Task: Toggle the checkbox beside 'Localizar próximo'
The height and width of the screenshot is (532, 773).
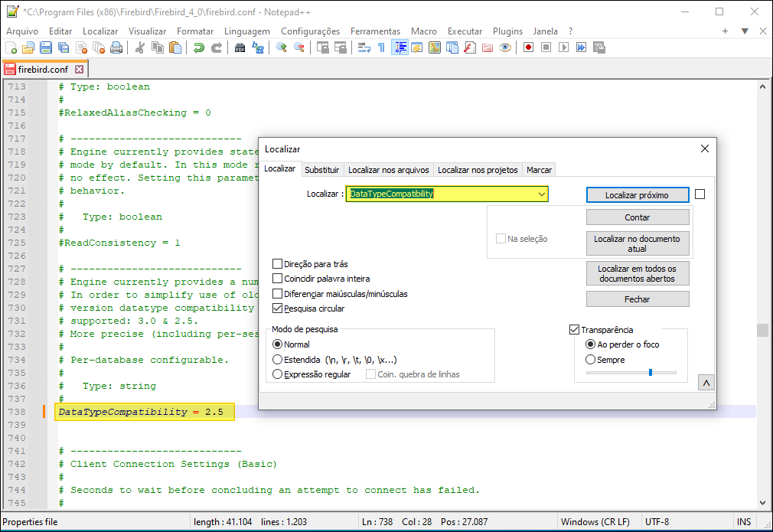Action: tap(700, 194)
